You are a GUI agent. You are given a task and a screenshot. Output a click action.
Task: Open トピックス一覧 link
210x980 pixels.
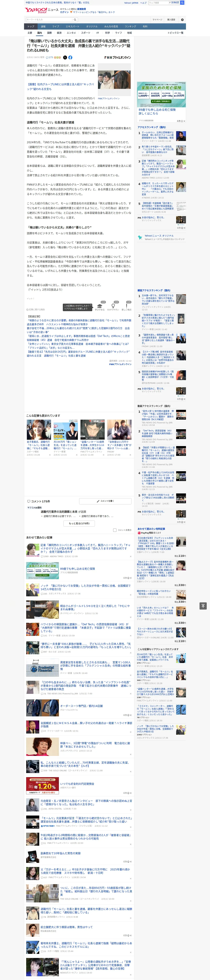(x=175, y=33)
